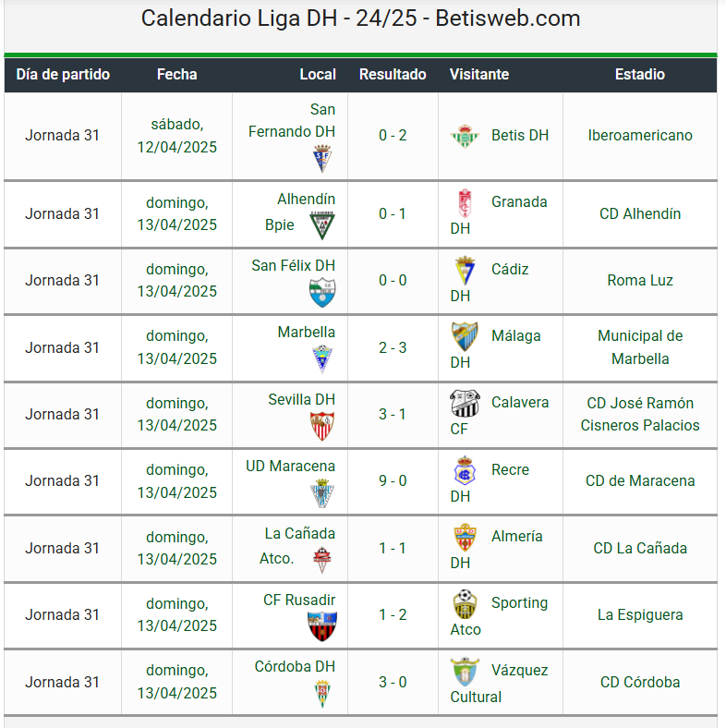Click the Sporting Atco football crest
This screenshot has height=728, width=726.
point(465,603)
